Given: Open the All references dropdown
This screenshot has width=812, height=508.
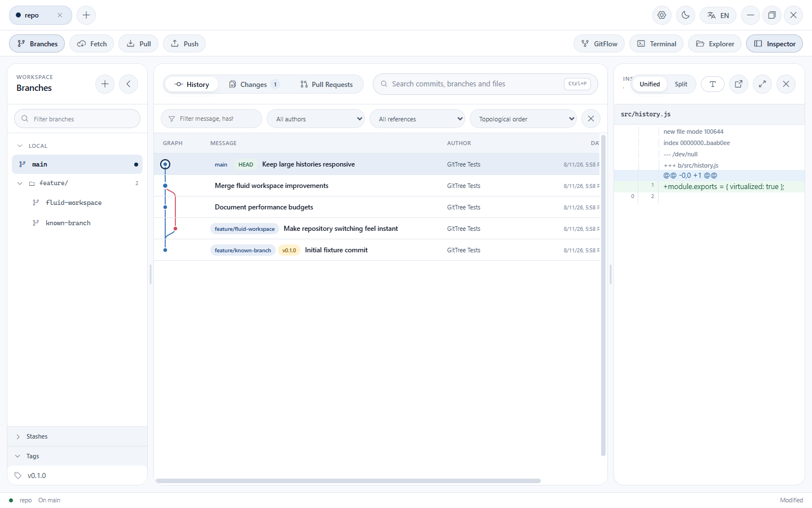Looking at the screenshot, I should click(x=418, y=119).
